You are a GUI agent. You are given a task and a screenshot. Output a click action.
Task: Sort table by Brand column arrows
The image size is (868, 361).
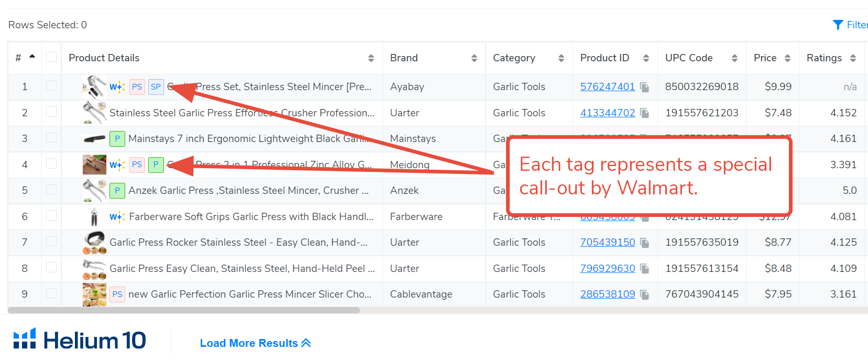click(474, 58)
